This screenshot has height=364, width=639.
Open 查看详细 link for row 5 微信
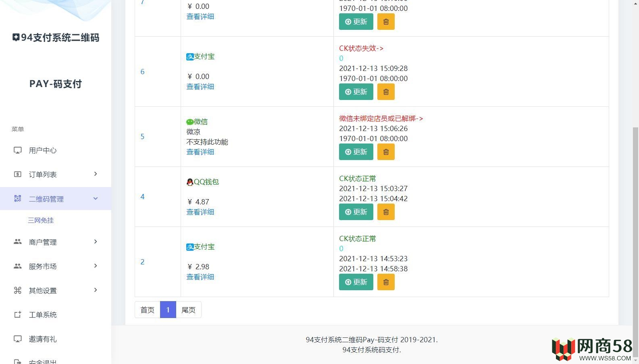tap(200, 152)
